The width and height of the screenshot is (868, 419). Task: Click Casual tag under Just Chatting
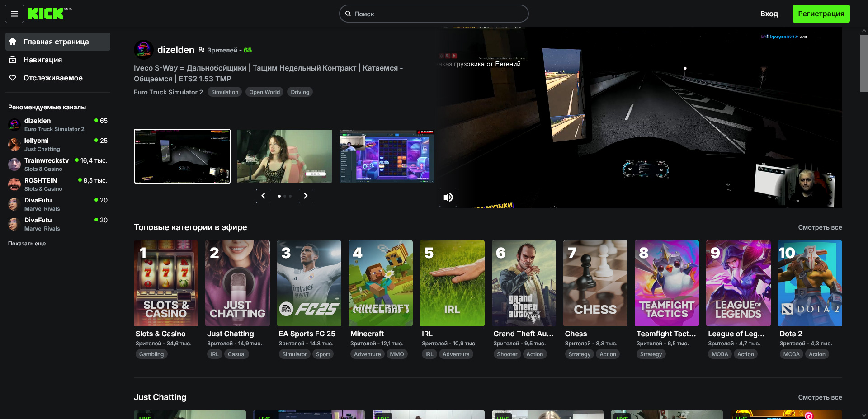tap(237, 354)
